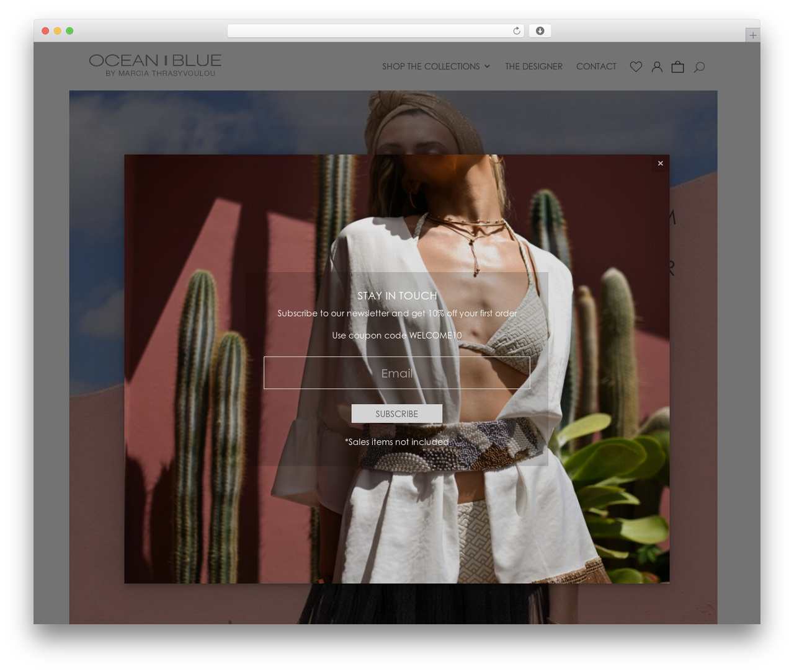794x672 pixels.
Task: Reload the page from the address bar
Action: pyautogui.click(x=516, y=30)
